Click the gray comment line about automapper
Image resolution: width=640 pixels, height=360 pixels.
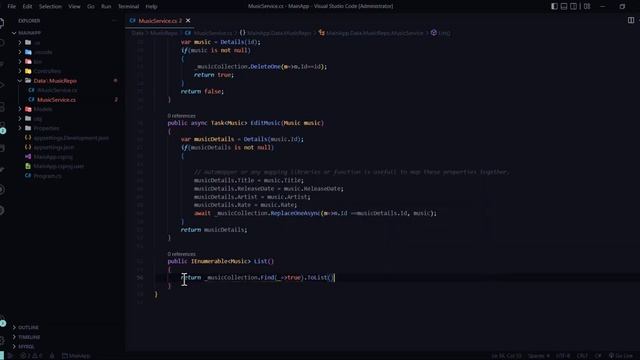351,172
